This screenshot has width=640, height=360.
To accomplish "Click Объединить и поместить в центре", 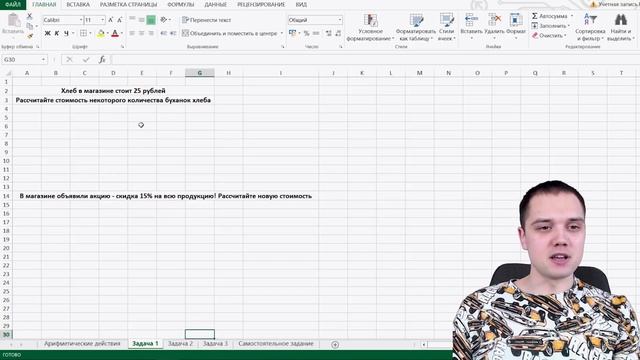I will click(230, 33).
